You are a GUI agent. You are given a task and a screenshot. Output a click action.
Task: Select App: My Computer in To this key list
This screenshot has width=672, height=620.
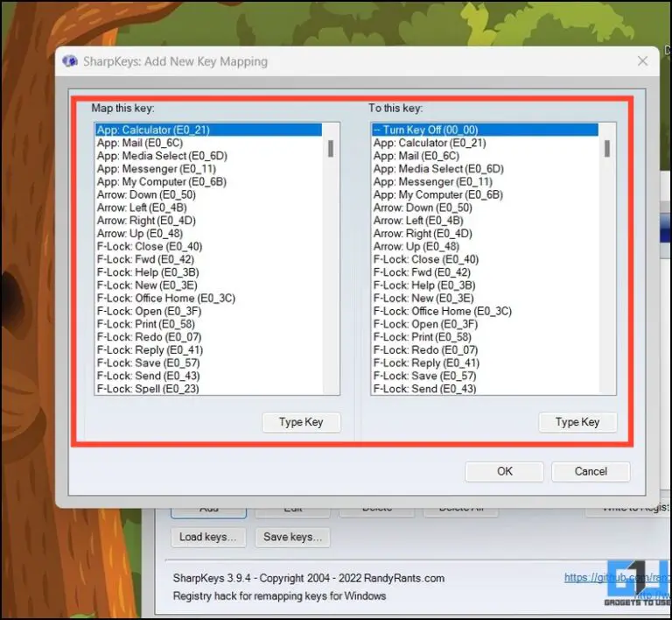point(485,194)
